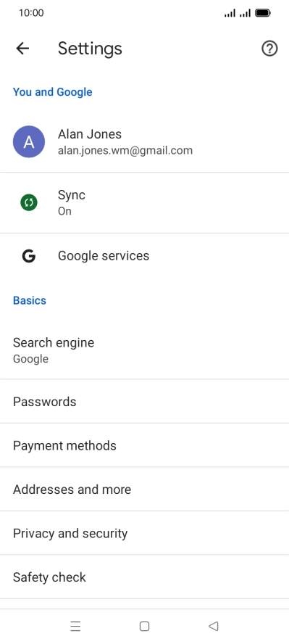Open Safety check
289x644 pixels.
(144, 577)
